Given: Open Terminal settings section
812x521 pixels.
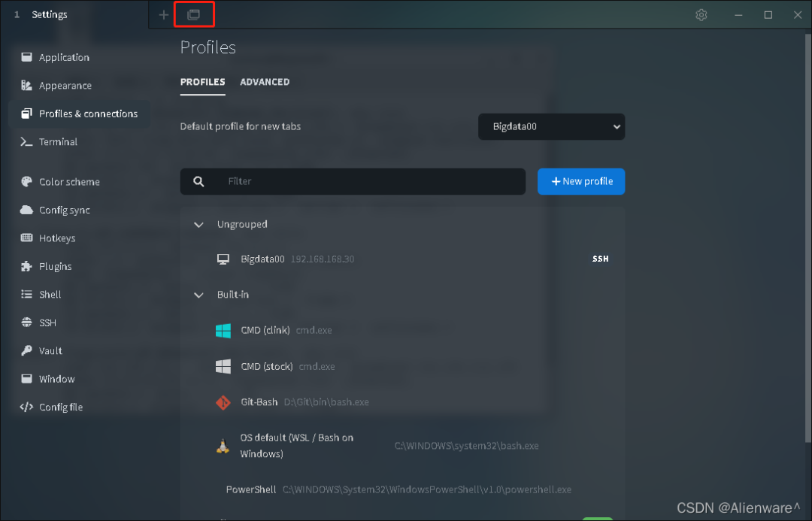Looking at the screenshot, I should coord(79,141).
